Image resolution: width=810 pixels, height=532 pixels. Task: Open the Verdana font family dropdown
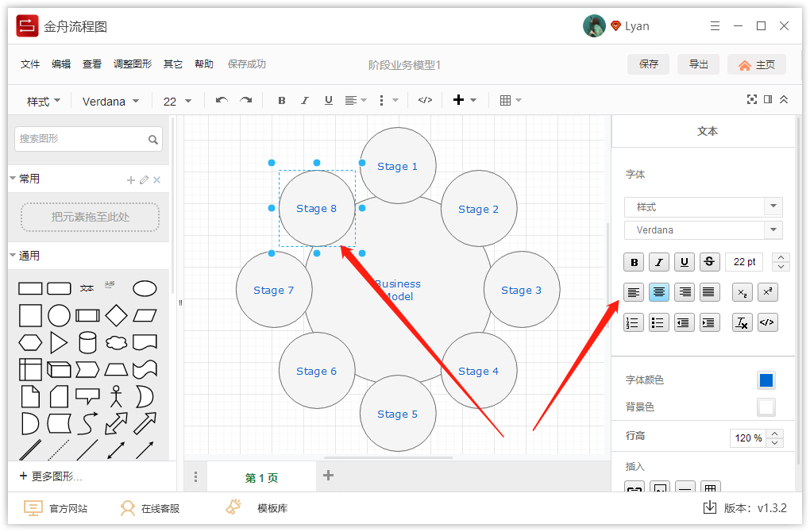coord(110,100)
